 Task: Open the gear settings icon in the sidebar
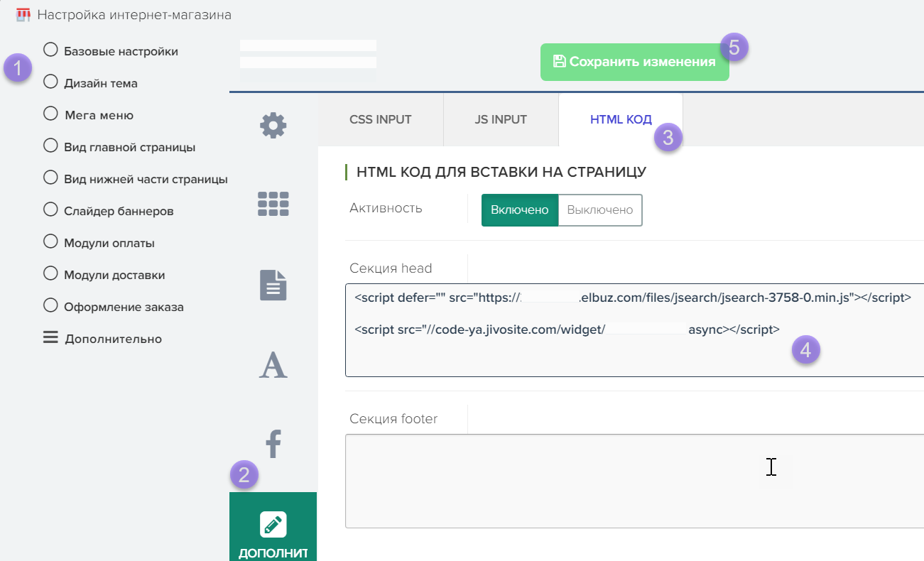tap(273, 126)
